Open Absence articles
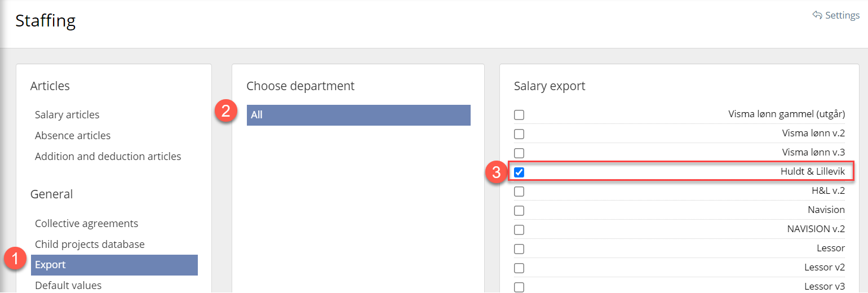 (x=73, y=136)
